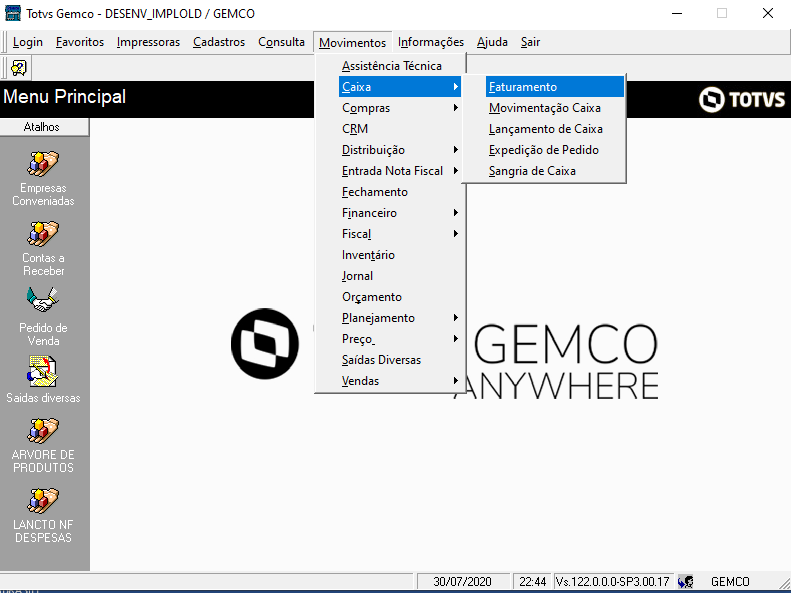Screen dimensions: 791x593
Task: Open the Saidas diversas shortcut icon
Action: tap(43, 371)
